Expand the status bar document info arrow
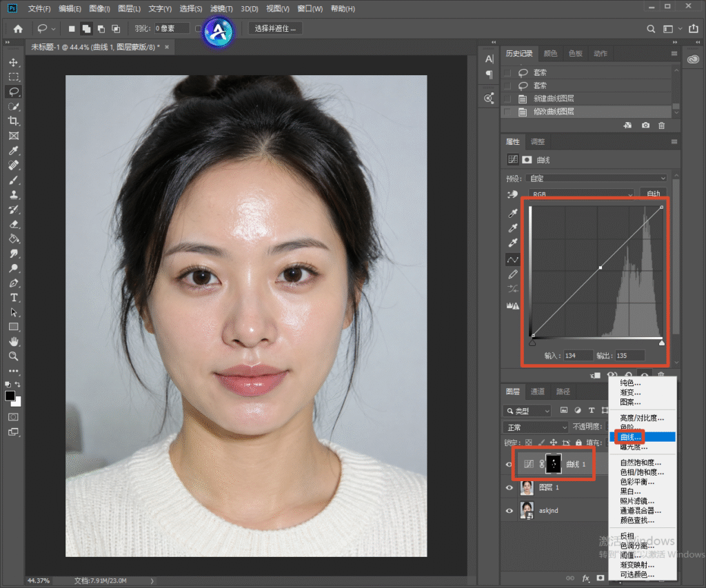 (152, 581)
